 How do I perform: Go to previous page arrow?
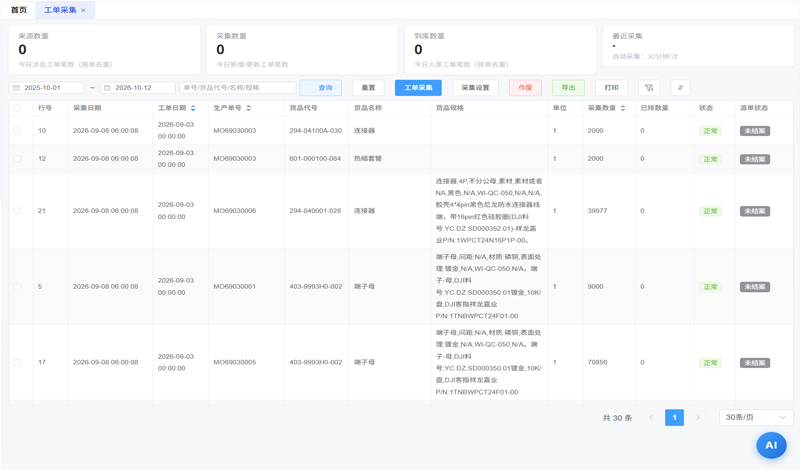[x=651, y=417]
